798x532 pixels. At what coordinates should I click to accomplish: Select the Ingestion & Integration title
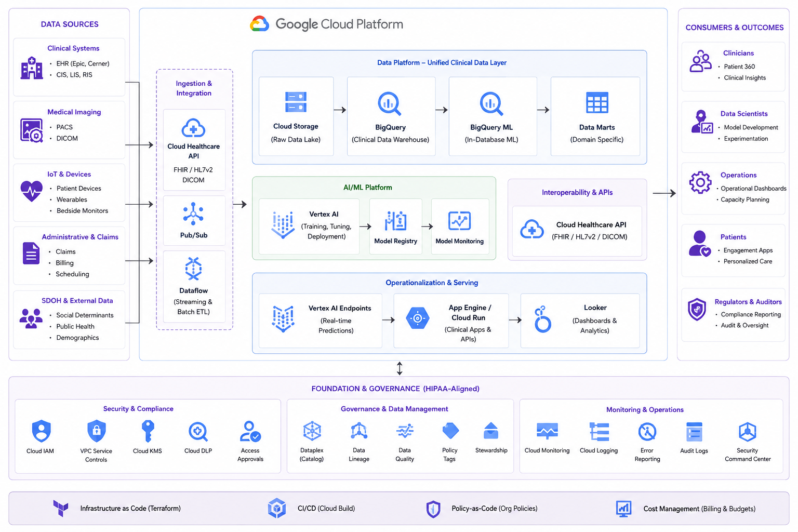click(x=194, y=88)
